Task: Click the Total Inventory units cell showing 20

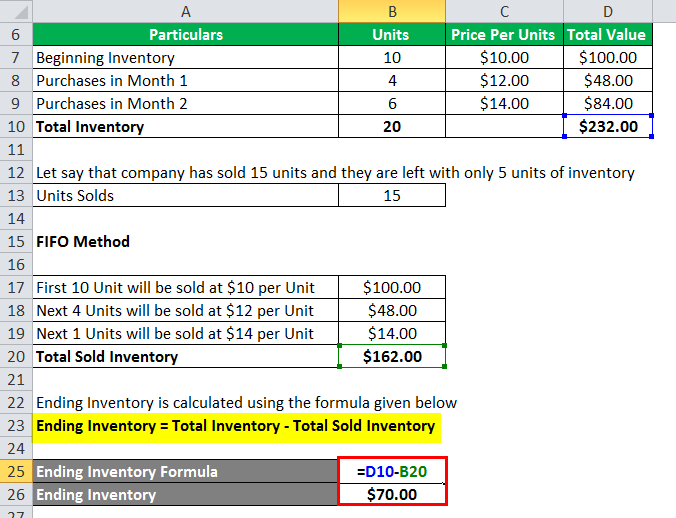Action: pos(391,127)
